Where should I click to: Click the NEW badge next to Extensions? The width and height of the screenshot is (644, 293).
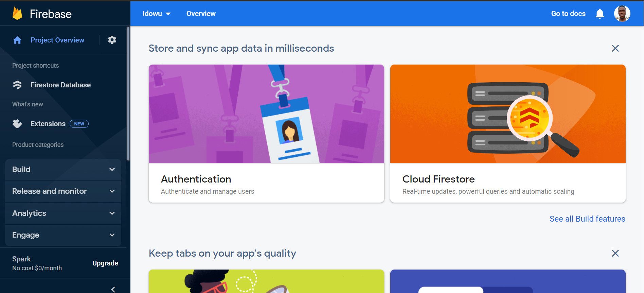pyautogui.click(x=79, y=123)
